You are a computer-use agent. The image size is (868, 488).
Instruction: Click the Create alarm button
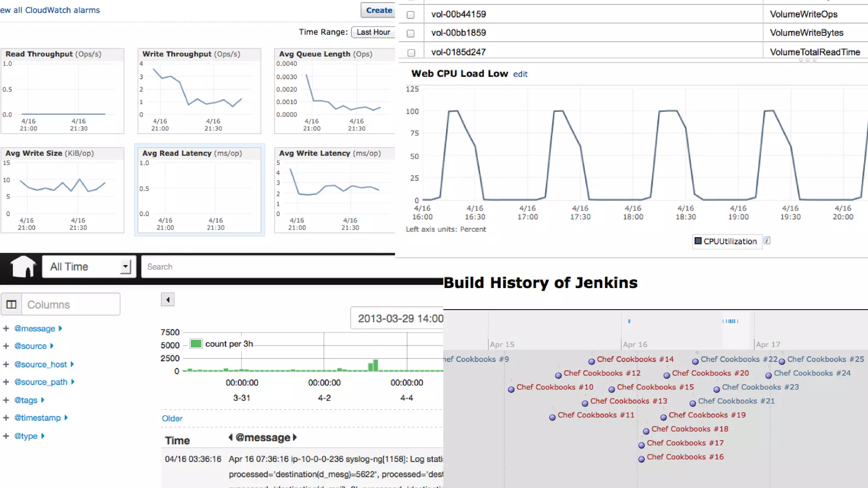coord(378,10)
